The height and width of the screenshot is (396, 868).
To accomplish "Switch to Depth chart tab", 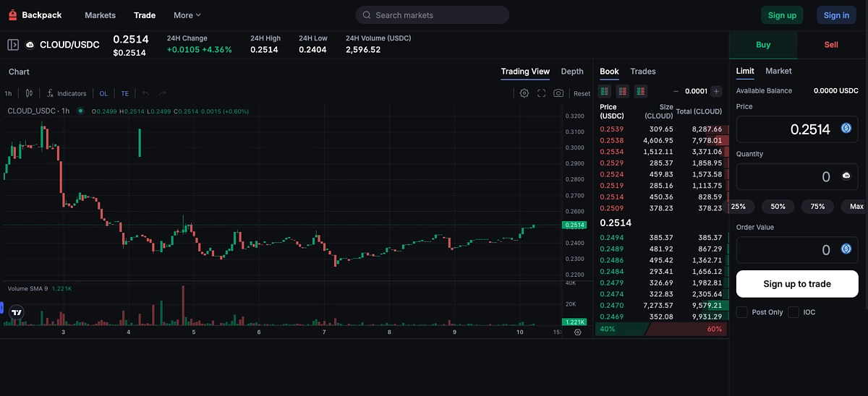I will [572, 72].
